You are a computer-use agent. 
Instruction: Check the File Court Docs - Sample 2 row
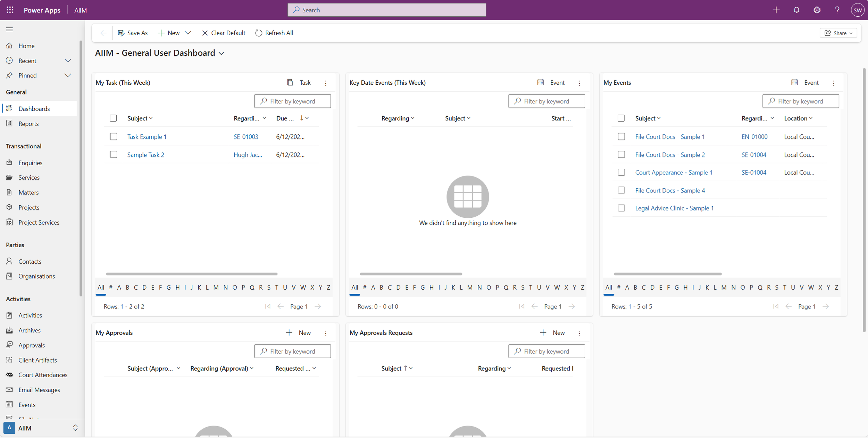coord(621,155)
